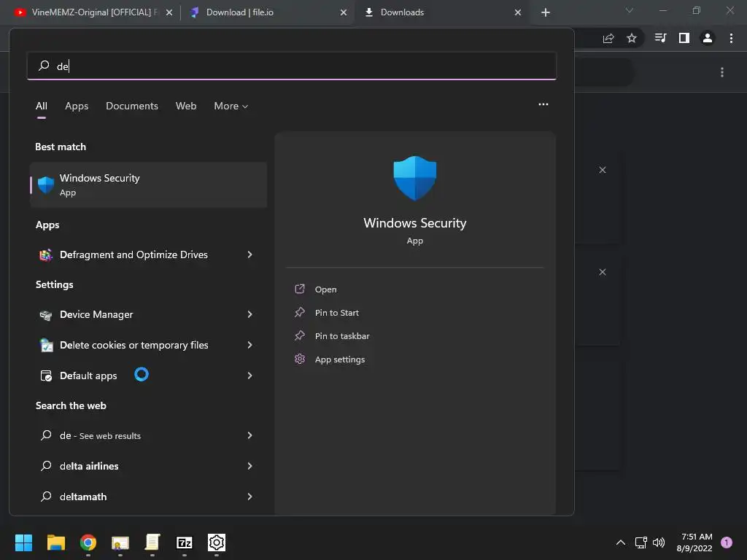Open search panel options ellipsis menu
747x560 pixels.
(x=543, y=104)
